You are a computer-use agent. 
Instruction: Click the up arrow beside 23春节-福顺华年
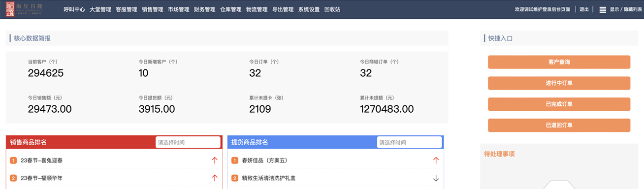(214, 178)
